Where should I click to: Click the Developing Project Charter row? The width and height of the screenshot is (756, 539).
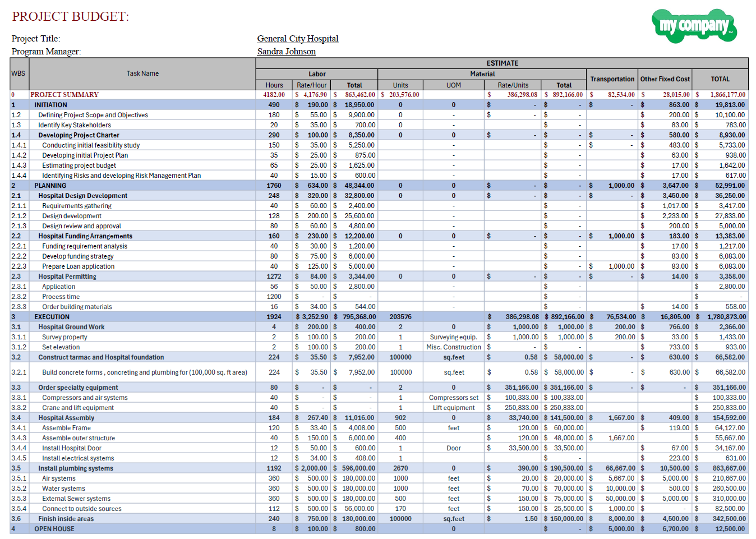pyautogui.click(x=79, y=135)
